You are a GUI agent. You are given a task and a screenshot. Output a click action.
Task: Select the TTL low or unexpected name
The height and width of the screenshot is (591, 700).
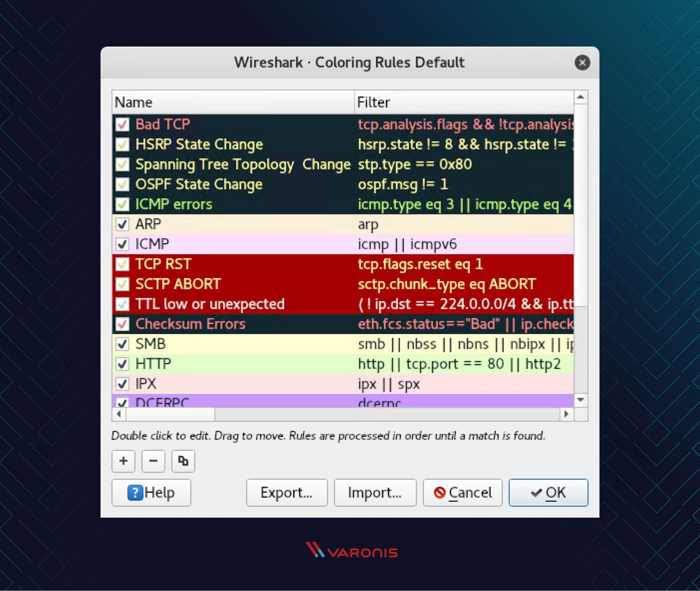[x=210, y=304]
